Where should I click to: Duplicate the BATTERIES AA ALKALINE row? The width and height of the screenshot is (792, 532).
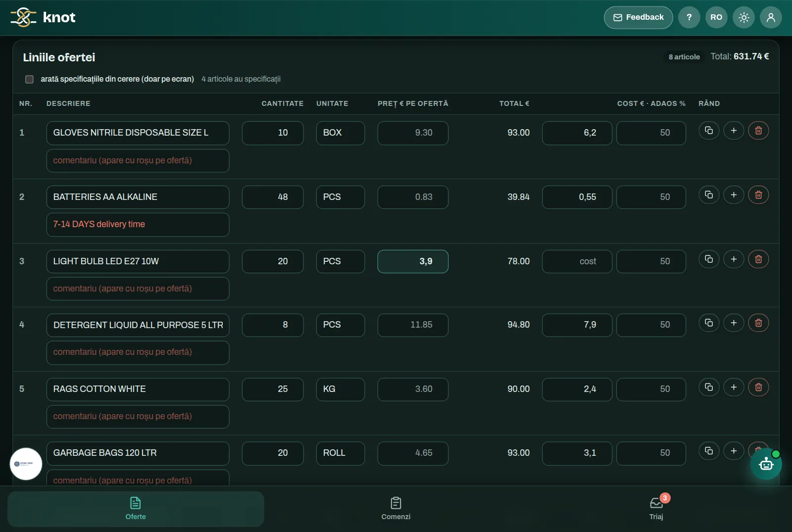coord(709,195)
